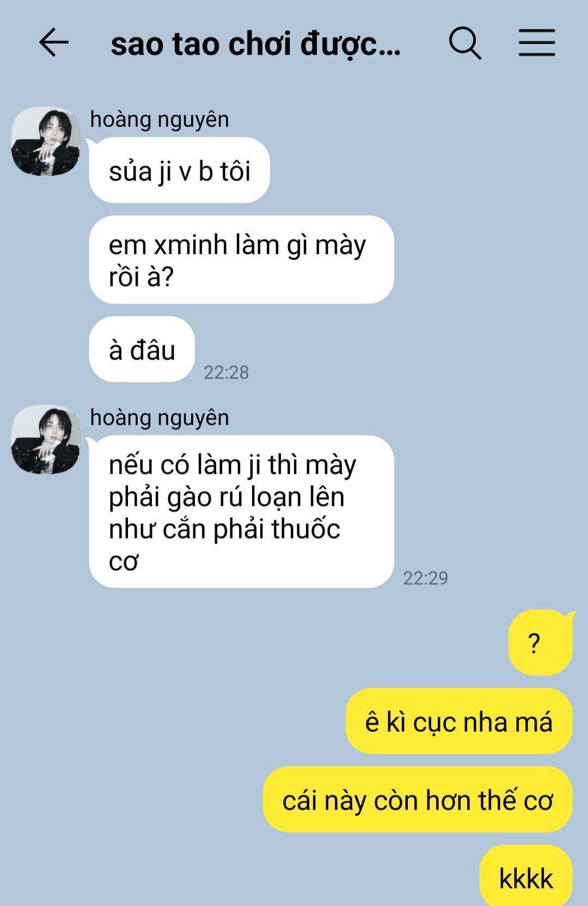Tap the back arrow icon
The width and height of the screenshot is (588, 906).
53,43
